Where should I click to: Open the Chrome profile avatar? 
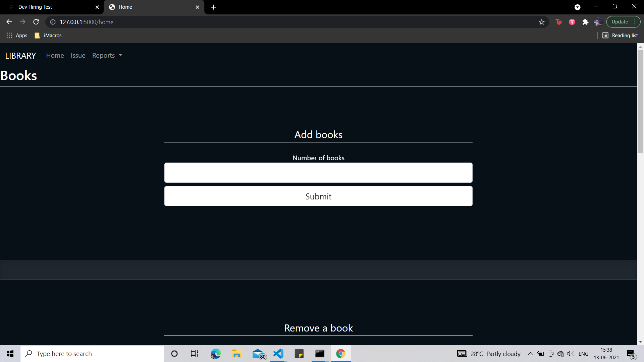tap(599, 22)
